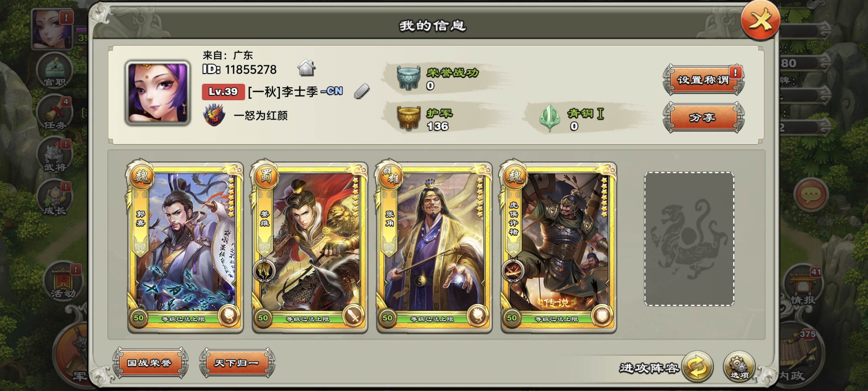
Task: Click the 荣誉战功 bronze cauldron icon
Action: 408,77
